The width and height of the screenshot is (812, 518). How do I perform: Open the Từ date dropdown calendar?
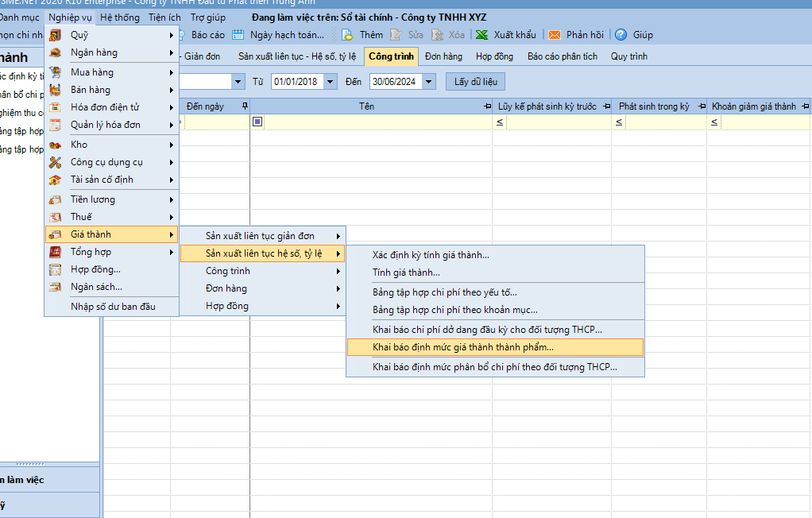click(x=331, y=82)
